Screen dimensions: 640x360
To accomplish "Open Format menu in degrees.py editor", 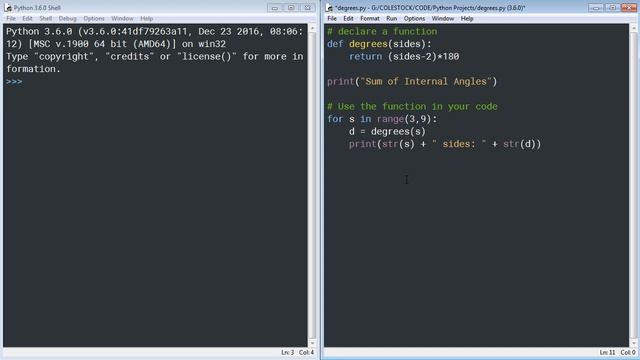I will pyautogui.click(x=370, y=18).
